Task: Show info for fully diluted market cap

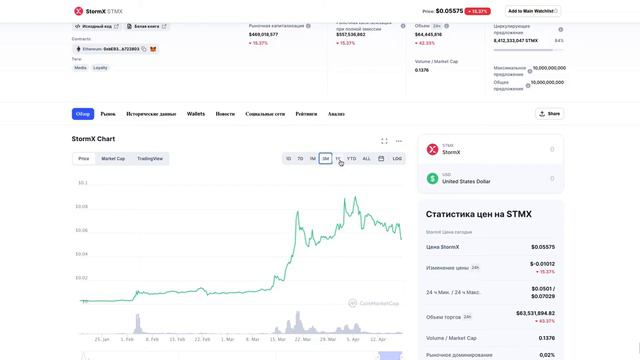Action: click(x=403, y=26)
